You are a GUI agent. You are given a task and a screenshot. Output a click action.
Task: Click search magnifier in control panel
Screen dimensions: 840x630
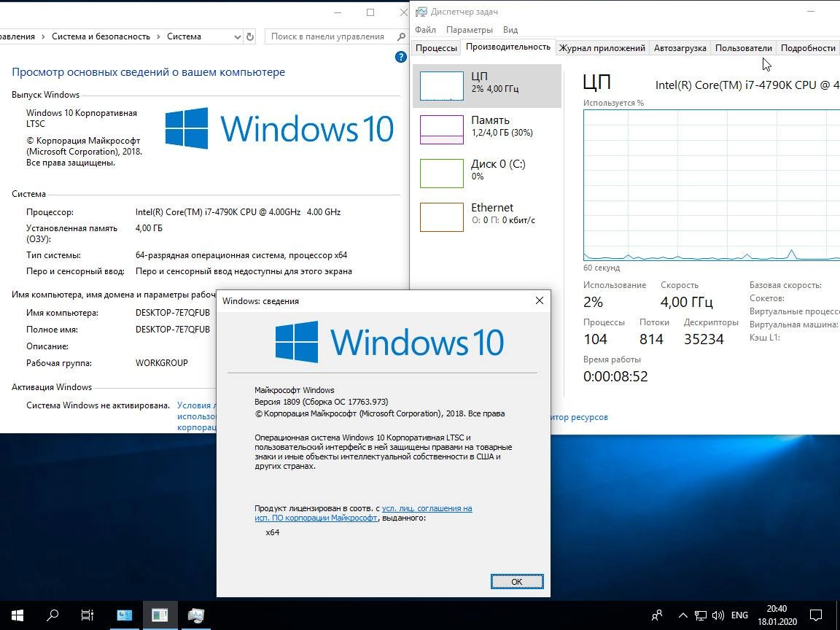[401, 36]
